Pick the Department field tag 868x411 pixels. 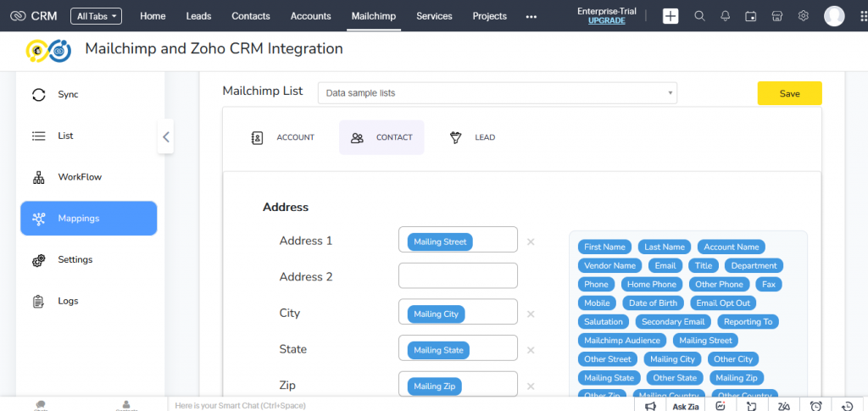click(x=754, y=265)
